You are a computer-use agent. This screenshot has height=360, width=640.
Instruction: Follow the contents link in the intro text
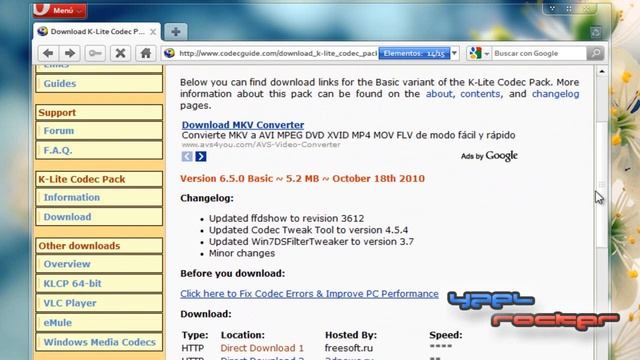point(480,94)
